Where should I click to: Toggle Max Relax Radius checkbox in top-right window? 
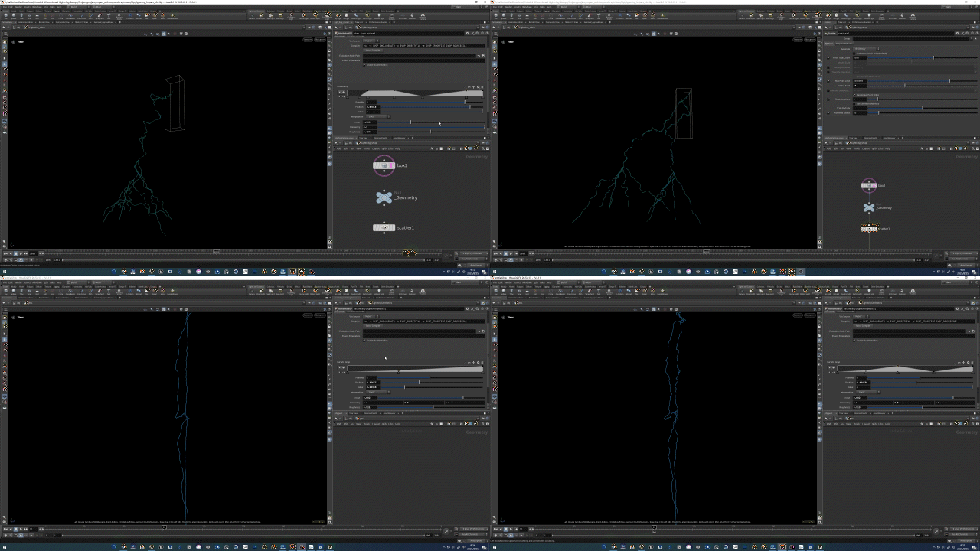[x=829, y=112]
